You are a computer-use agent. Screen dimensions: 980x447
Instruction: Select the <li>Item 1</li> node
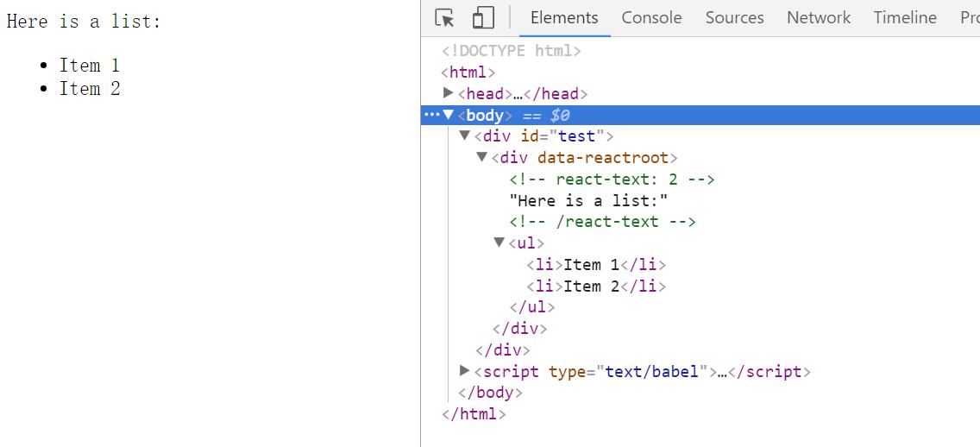tap(596, 265)
